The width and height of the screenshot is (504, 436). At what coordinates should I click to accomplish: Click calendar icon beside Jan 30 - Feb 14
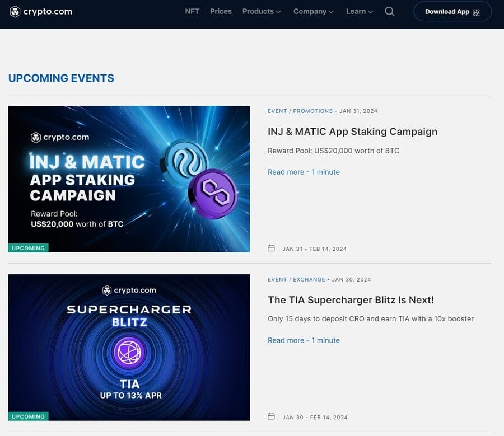(x=271, y=416)
